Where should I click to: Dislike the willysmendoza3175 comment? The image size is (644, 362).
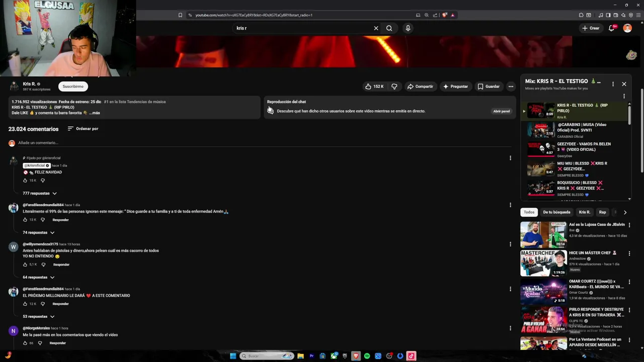[x=43, y=264]
